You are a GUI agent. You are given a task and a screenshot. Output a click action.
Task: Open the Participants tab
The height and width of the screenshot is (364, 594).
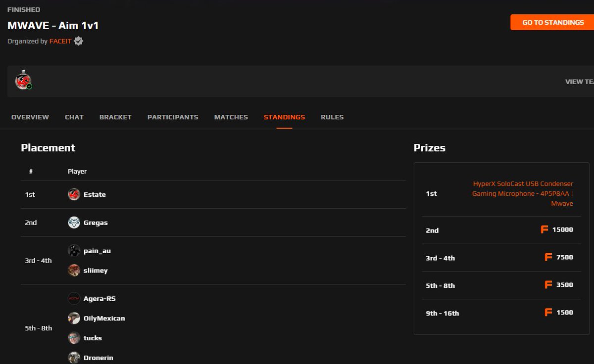(x=173, y=117)
